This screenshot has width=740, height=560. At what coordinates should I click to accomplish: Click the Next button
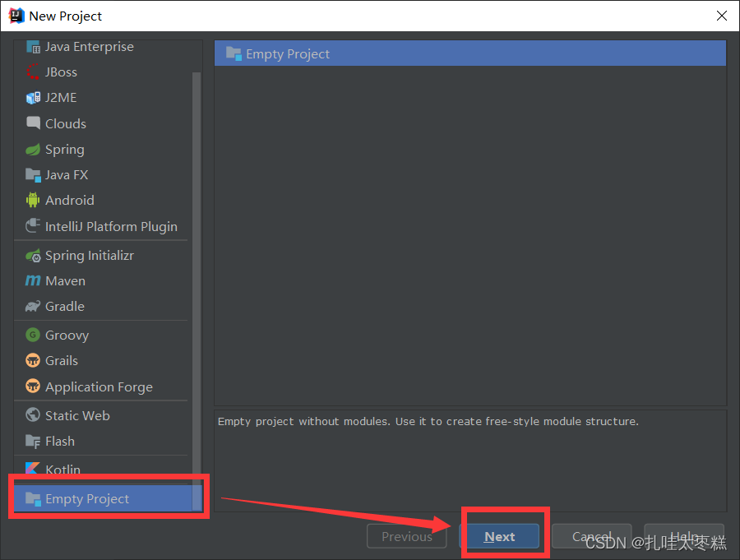pyautogui.click(x=499, y=536)
